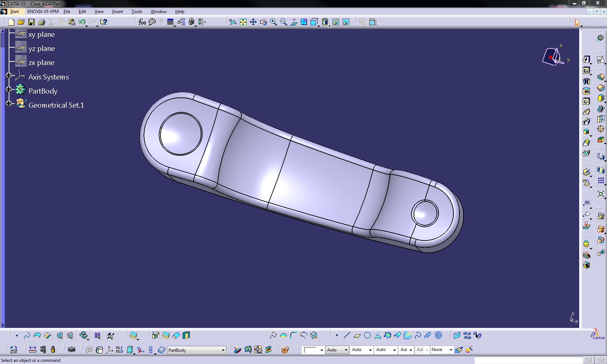Select the Rotate view tool

coord(264,22)
